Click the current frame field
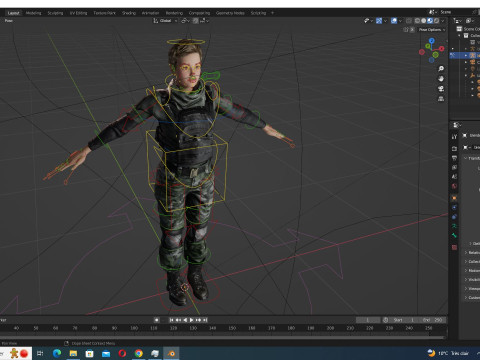 (x=368, y=320)
